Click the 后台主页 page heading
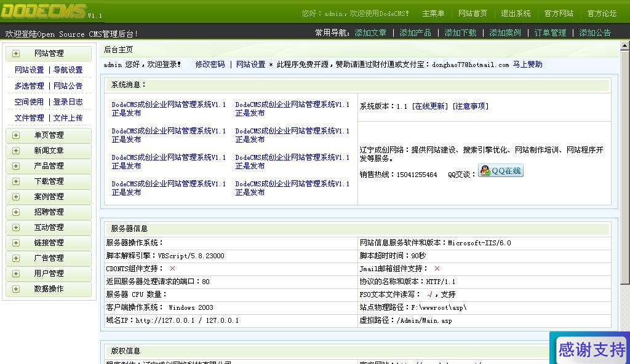630x364 pixels. pos(118,50)
